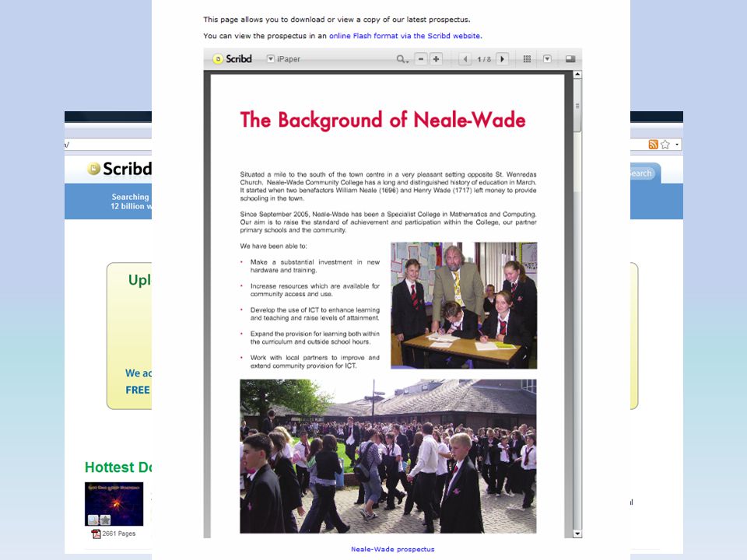Image resolution: width=747 pixels, height=560 pixels.
Task: Switch to thumbnail grid view icon
Action: (x=527, y=59)
